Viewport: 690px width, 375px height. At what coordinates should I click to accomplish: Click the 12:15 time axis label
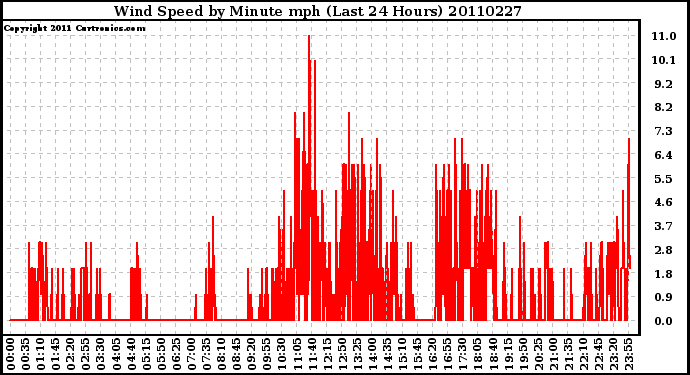(327, 355)
